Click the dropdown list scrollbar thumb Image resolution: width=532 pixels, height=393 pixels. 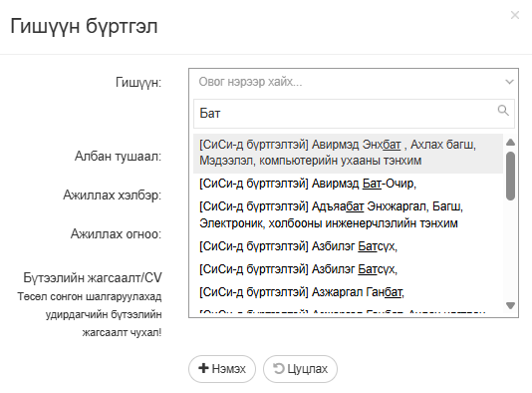510,176
